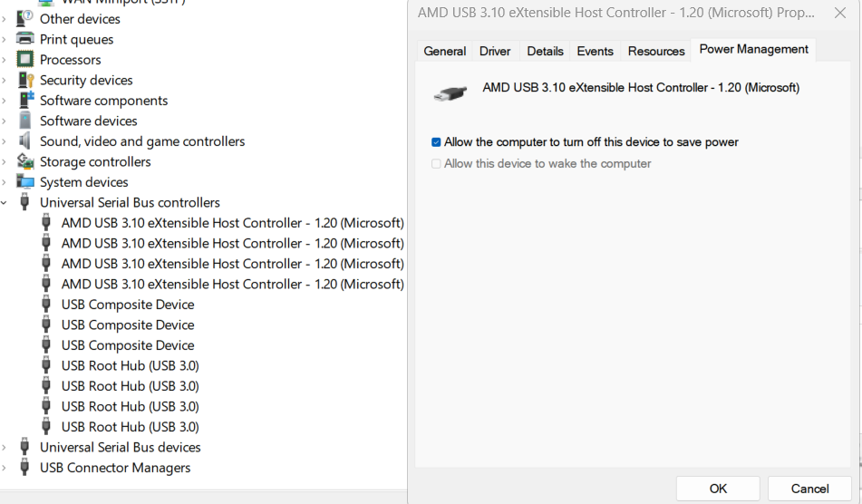Image resolution: width=862 pixels, height=504 pixels.
Task: Click the Storage controllers icon
Action: (x=25, y=161)
